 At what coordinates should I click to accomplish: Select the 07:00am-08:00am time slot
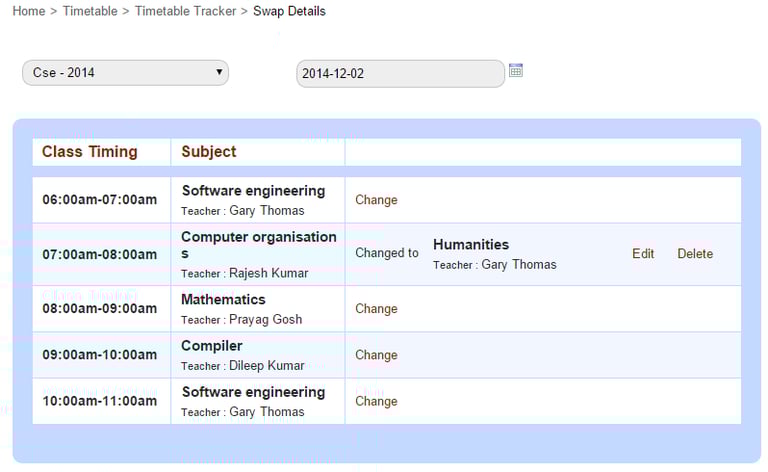click(99, 254)
